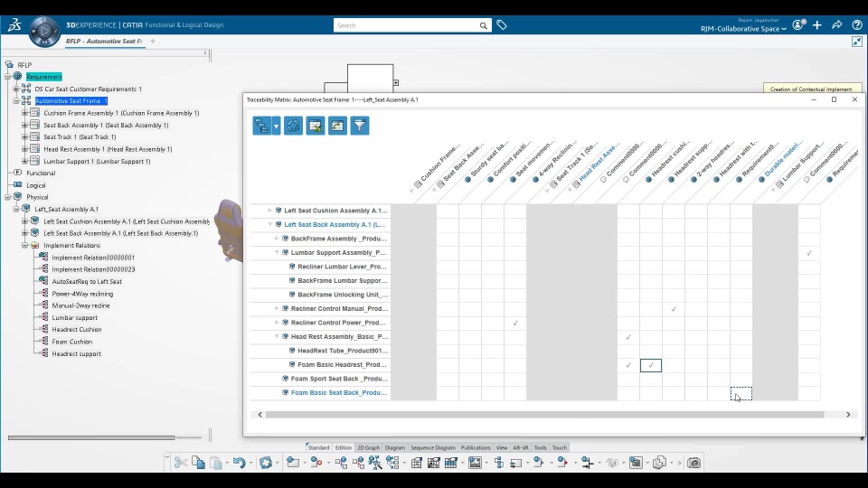Click the Copy icon in bottom toolbar
868x488 pixels.
point(198,463)
